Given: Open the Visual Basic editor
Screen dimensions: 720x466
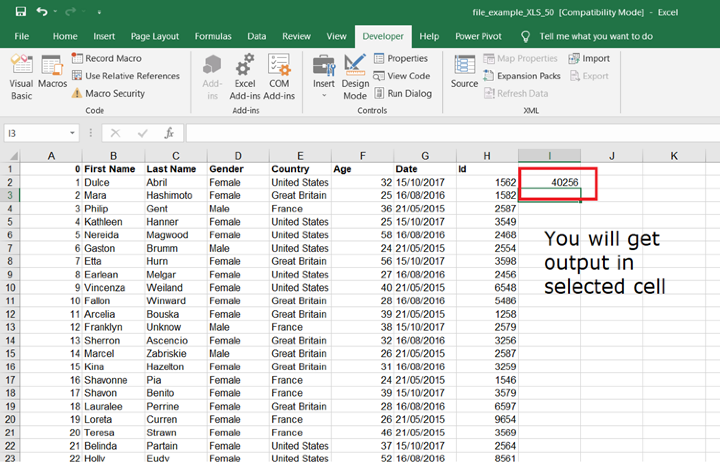Looking at the screenshot, I should point(21,75).
